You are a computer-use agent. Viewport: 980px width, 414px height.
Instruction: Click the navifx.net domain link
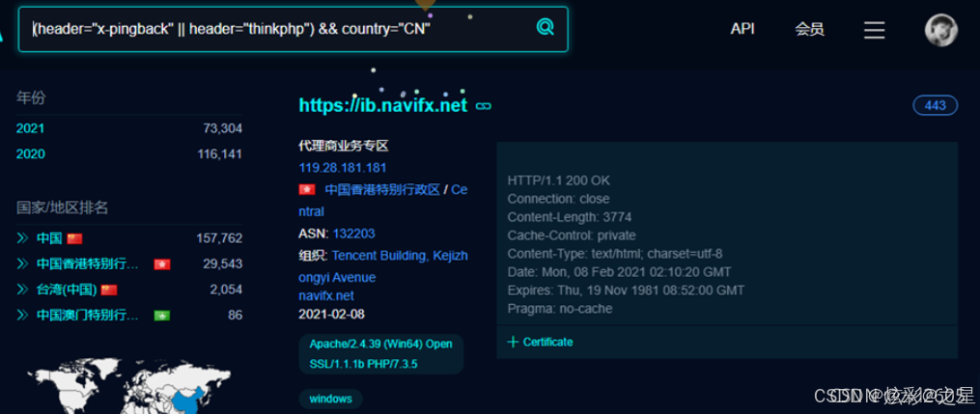[326, 295]
